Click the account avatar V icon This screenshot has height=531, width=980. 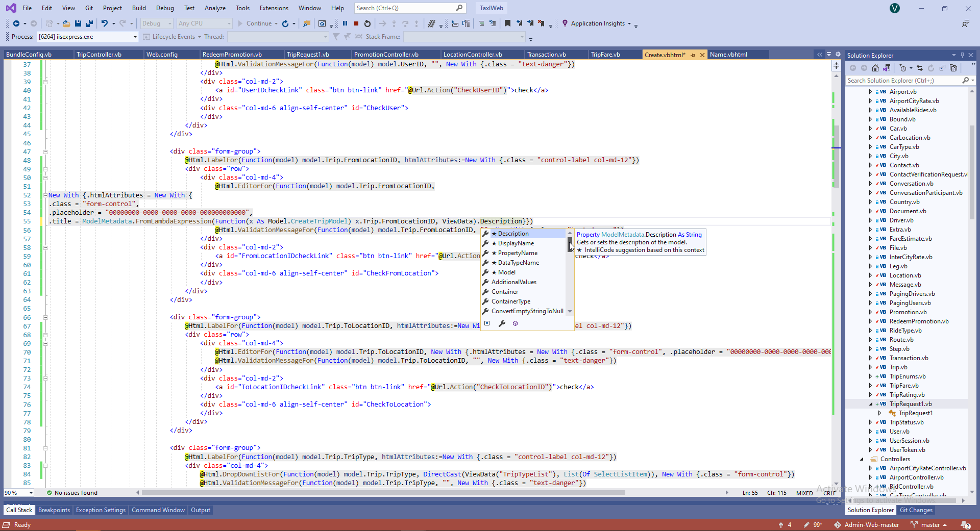click(895, 8)
